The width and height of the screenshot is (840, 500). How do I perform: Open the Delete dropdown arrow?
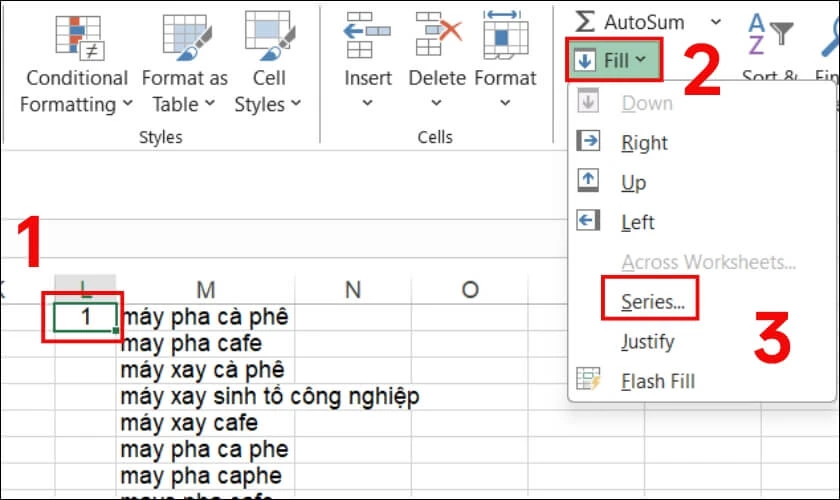coord(437,102)
